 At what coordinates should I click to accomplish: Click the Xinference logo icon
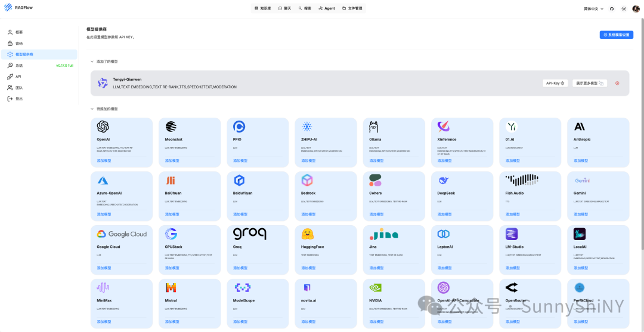(x=444, y=127)
